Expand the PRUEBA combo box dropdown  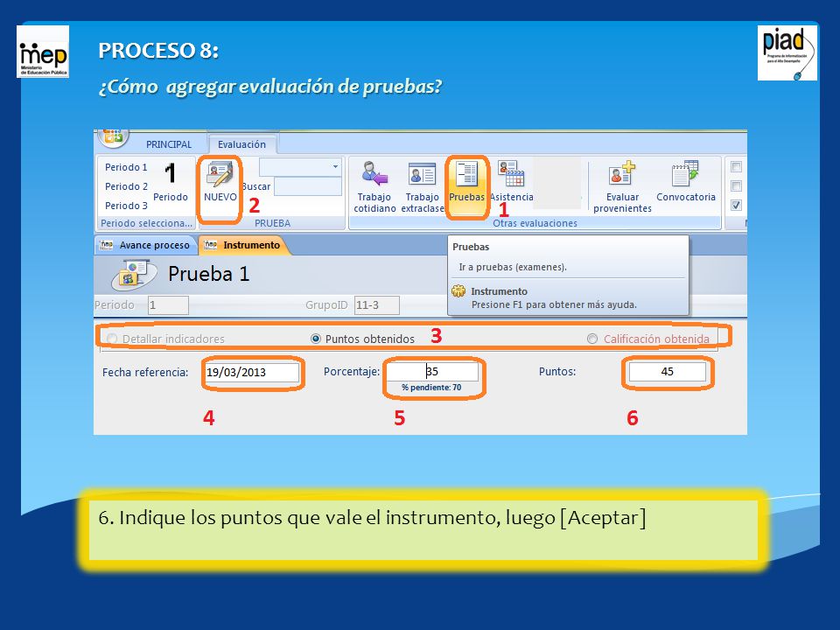tap(335, 166)
